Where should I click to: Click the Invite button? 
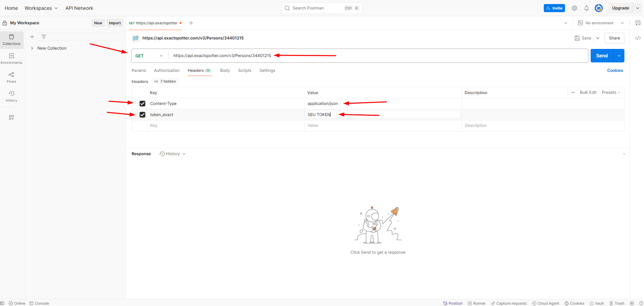pyautogui.click(x=554, y=8)
